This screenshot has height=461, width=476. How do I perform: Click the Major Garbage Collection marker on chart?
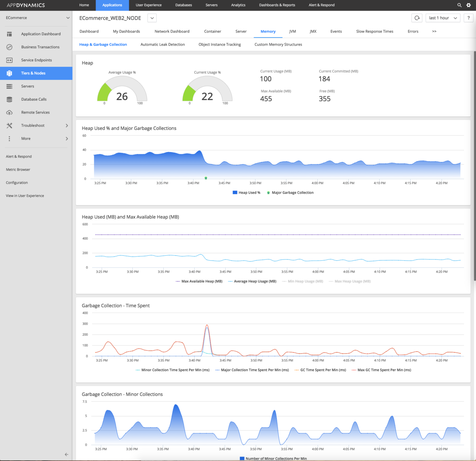tap(206, 178)
